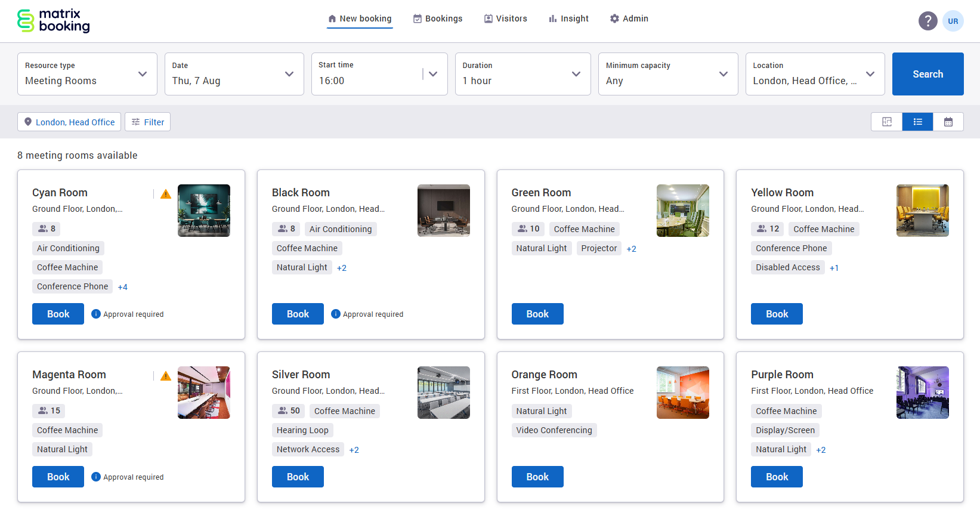Book the Green Room
The image size is (980, 531).
(537, 314)
